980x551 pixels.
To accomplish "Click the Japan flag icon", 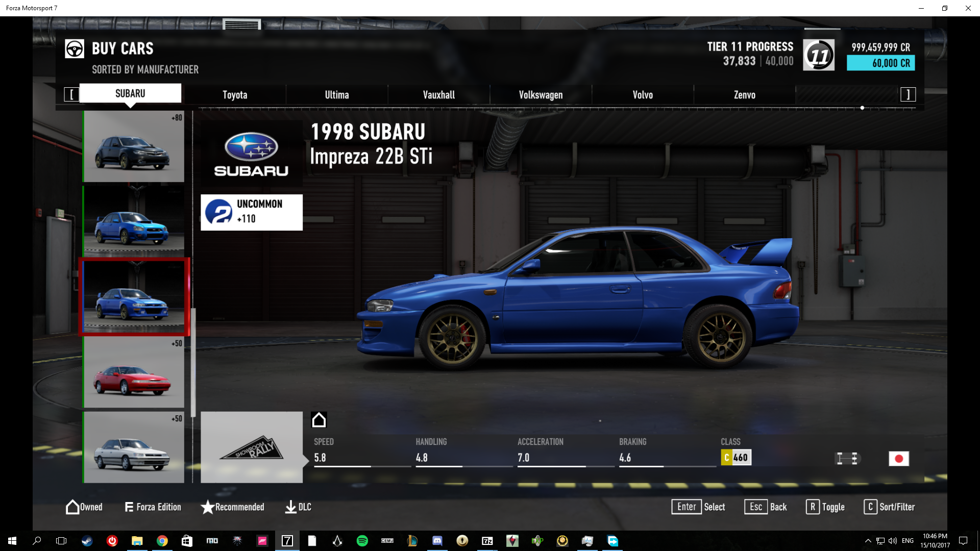I will [898, 459].
